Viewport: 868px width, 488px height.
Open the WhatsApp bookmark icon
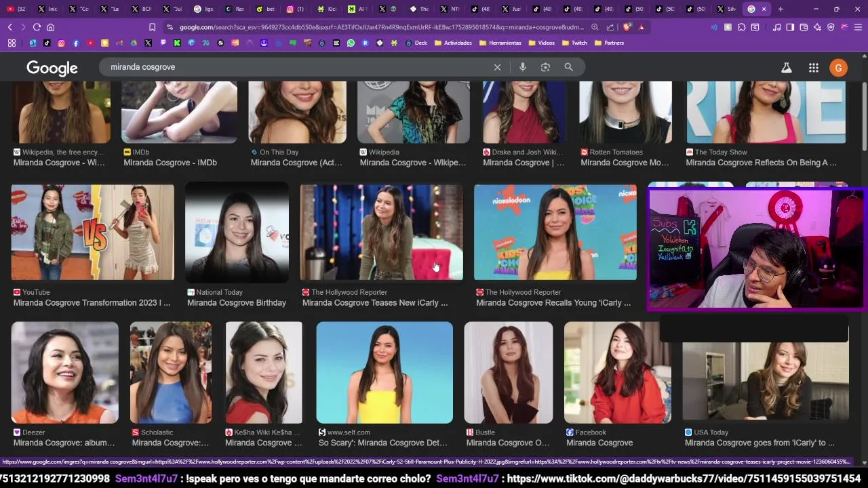pos(351,43)
